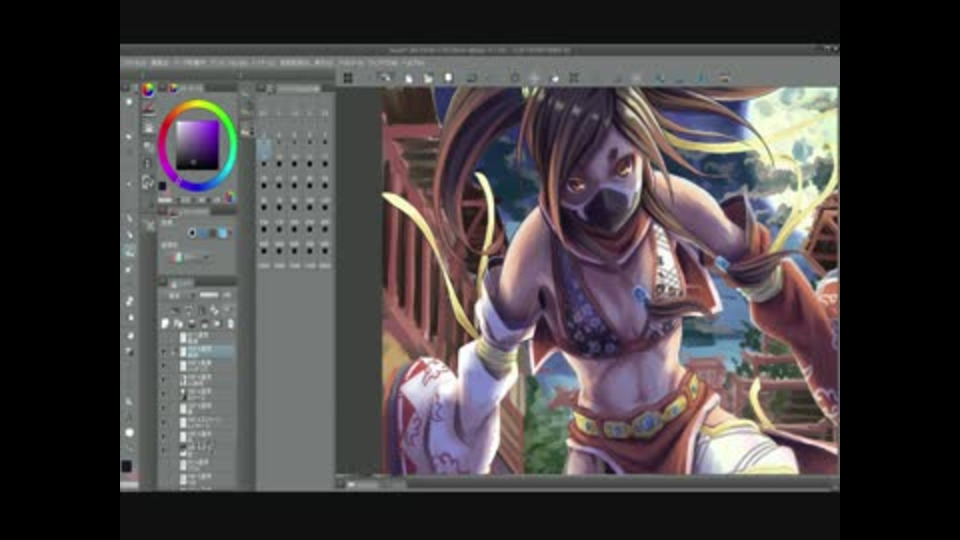The width and height of the screenshot is (960, 540).
Task: Hide the layer directly below the highlighted layer
Action: (164, 365)
